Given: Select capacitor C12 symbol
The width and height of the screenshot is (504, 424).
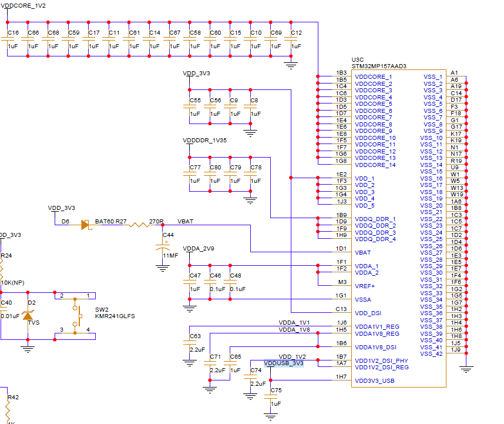Looking at the screenshot, I should pos(291,39).
